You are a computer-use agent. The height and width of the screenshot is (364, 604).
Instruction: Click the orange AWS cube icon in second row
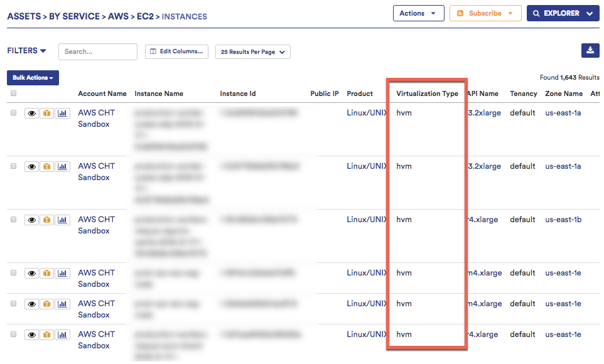46,166
